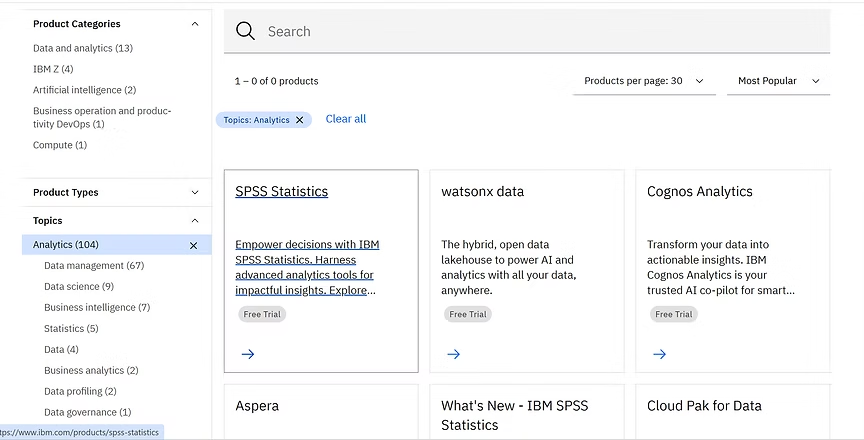This screenshot has height=440, width=864.
Task: Click the '1 – 0 of 0 products' text
Action: click(277, 81)
